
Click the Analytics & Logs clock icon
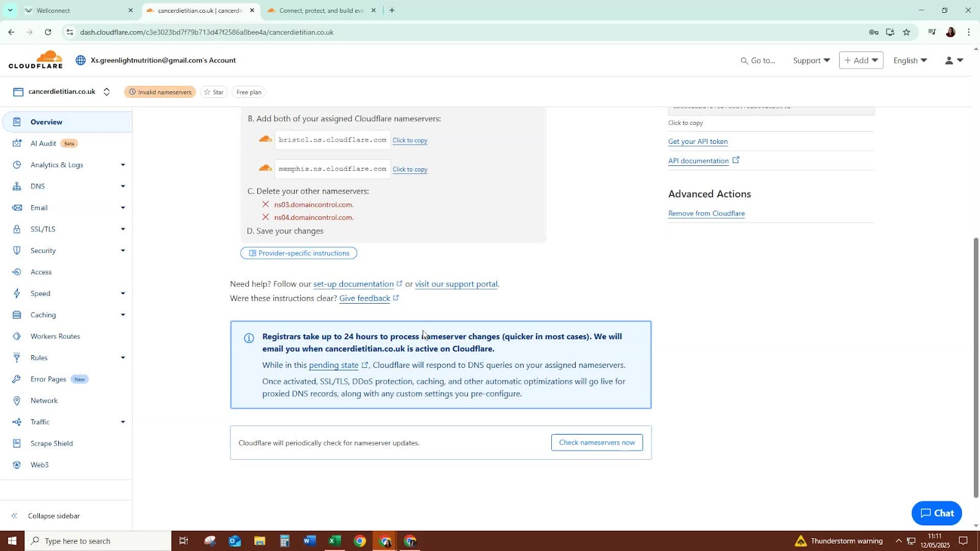pos(17,165)
